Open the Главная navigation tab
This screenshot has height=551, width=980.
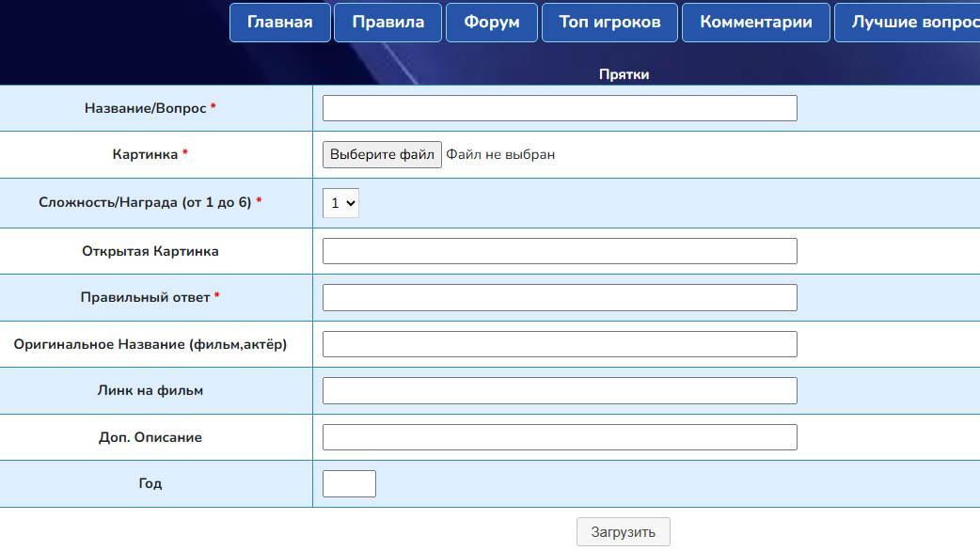(279, 23)
